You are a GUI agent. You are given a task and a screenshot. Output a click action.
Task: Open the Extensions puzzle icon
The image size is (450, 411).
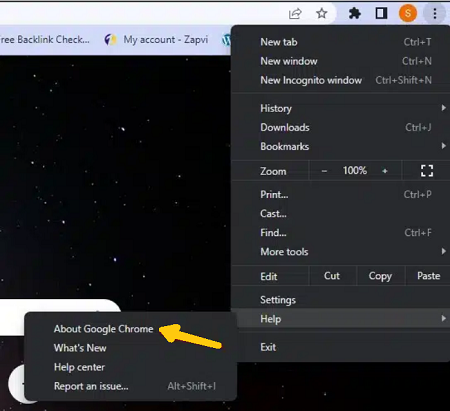354,14
